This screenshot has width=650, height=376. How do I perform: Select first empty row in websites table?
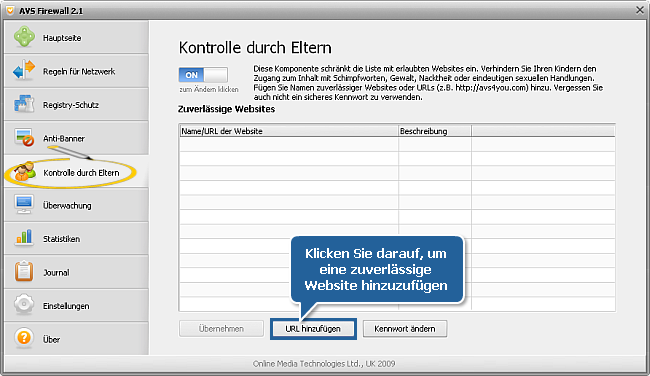[x=397, y=144]
